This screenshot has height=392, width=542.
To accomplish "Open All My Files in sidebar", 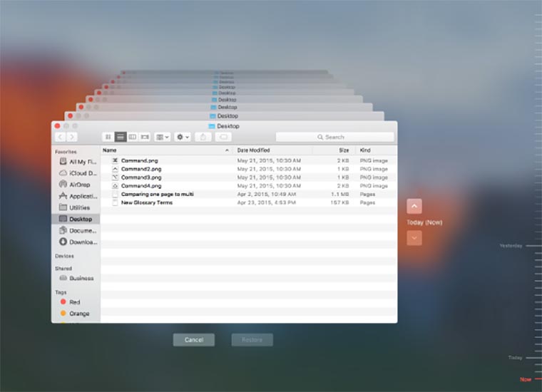I will [78, 162].
